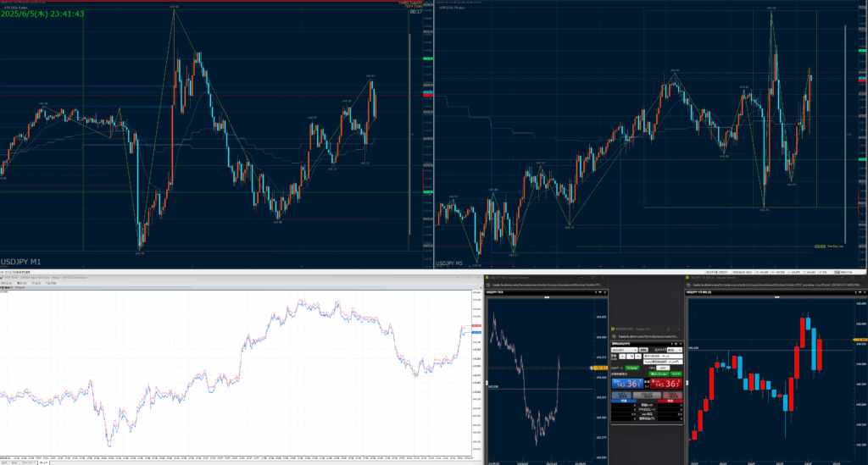
Task: Click the green favicon of the candlestick Chrome window
Action: coord(687,278)
